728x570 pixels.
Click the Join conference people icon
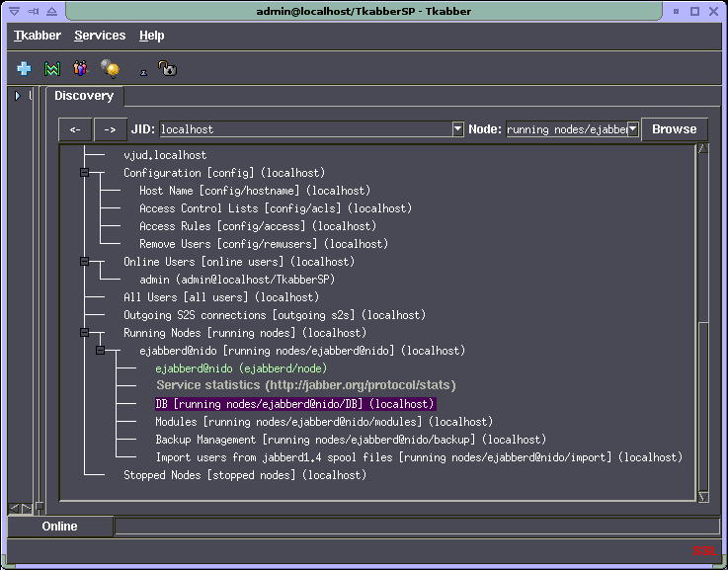click(x=80, y=69)
